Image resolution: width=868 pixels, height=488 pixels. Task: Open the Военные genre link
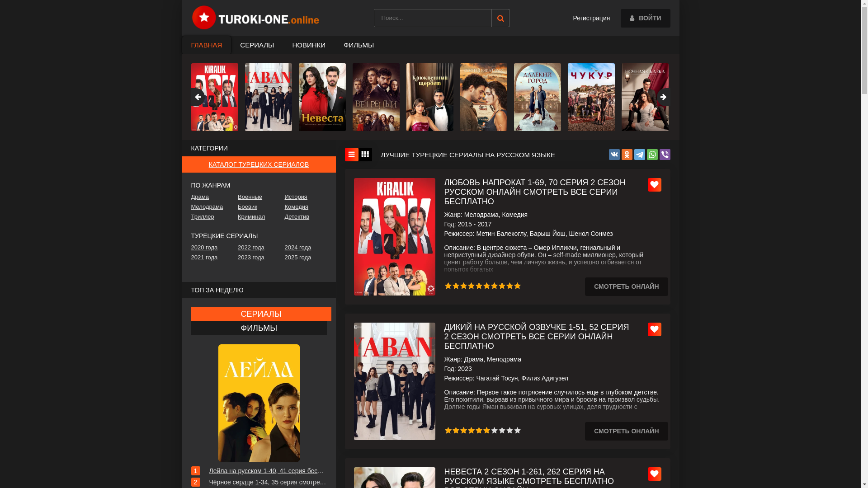250,197
